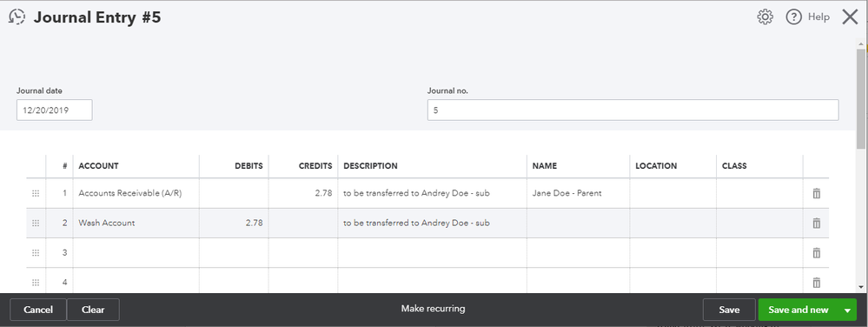Click the empty Name cell of line 2
The width and height of the screenshot is (868, 327).
coord(578,223)
